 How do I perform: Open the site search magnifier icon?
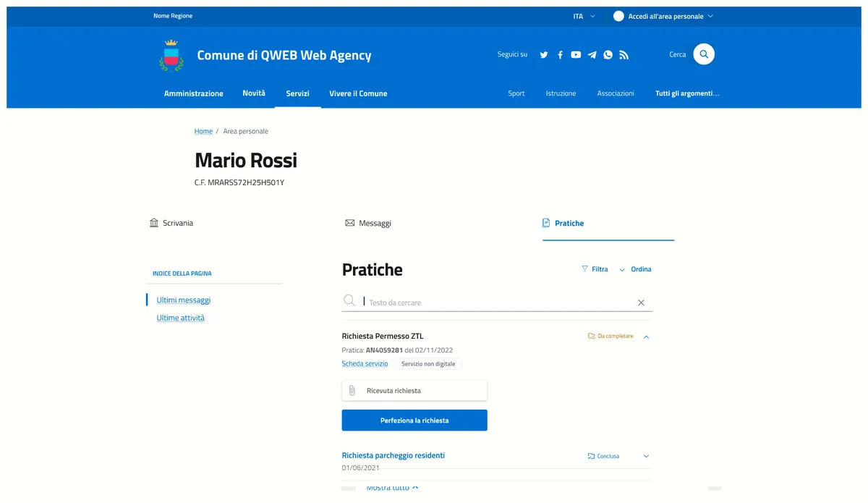(x=703, y=54)
